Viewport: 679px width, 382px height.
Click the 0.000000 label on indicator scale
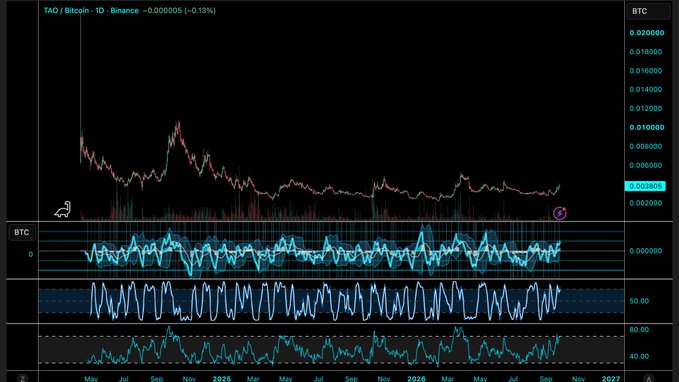point(646,251)
